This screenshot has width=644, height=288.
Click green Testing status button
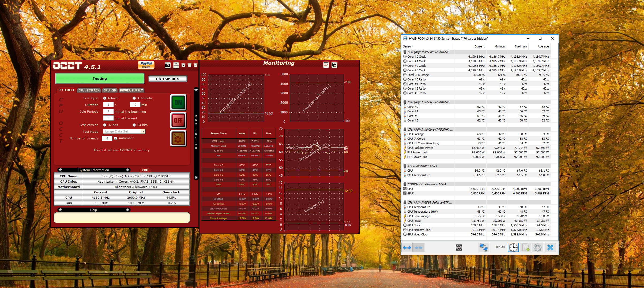coord(100,79)
